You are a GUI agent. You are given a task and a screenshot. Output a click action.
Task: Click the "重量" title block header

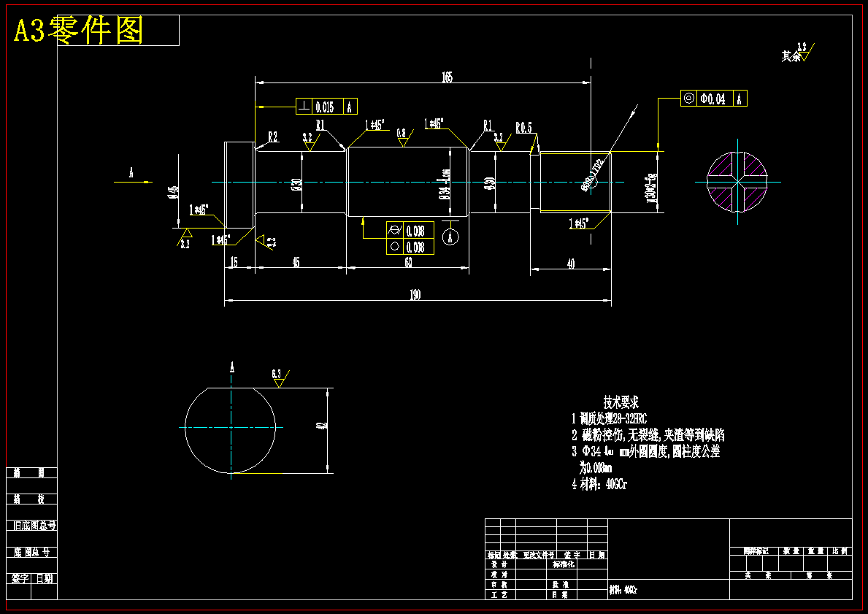pos(815,551)
